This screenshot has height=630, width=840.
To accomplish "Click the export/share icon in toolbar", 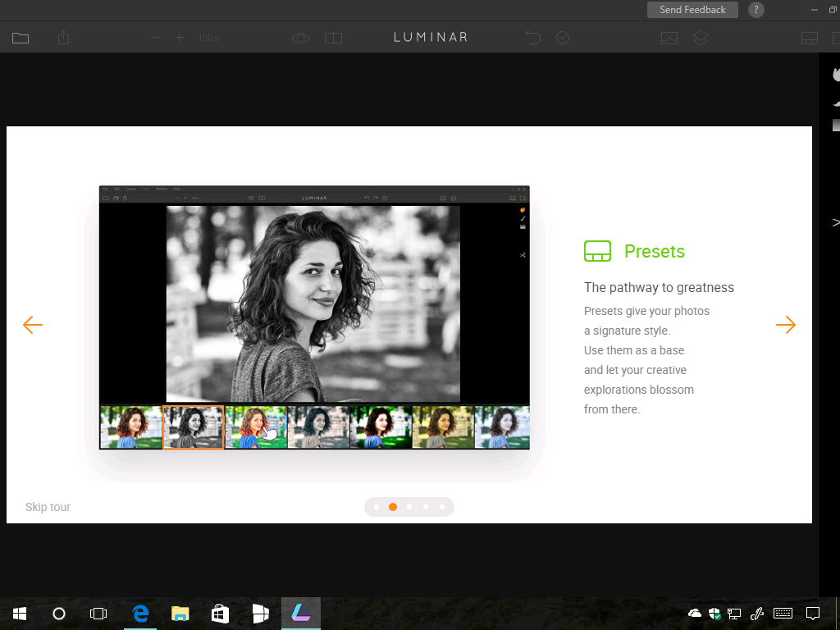I will 64,38.
